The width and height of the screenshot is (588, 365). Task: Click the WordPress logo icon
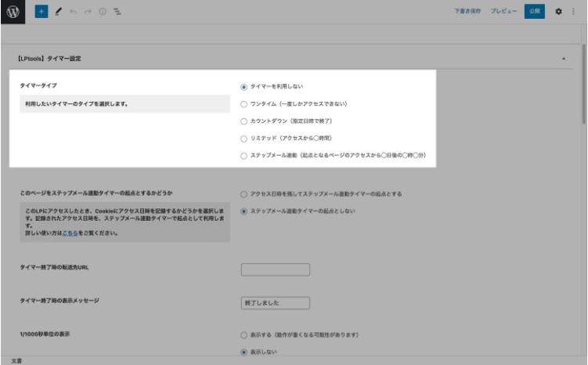[x=13, y=12]
